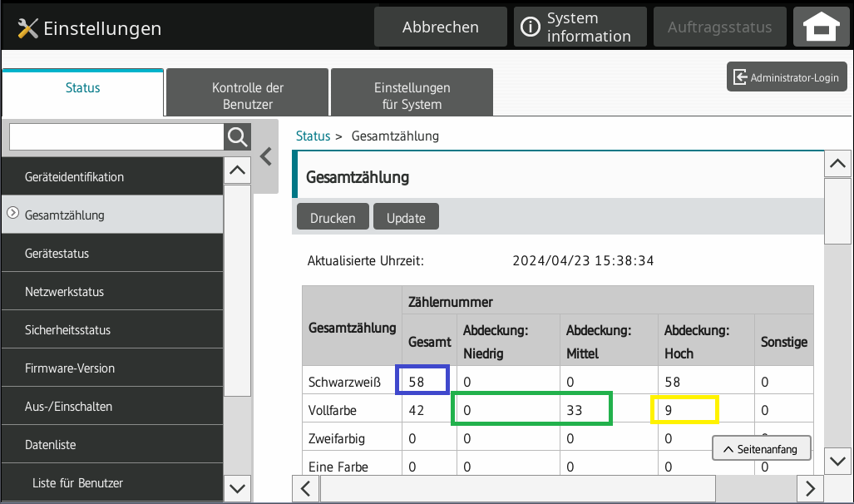This screenshot has width=854, height=504.
Task: Click the search magnifier icon
Action: [237, 137]
